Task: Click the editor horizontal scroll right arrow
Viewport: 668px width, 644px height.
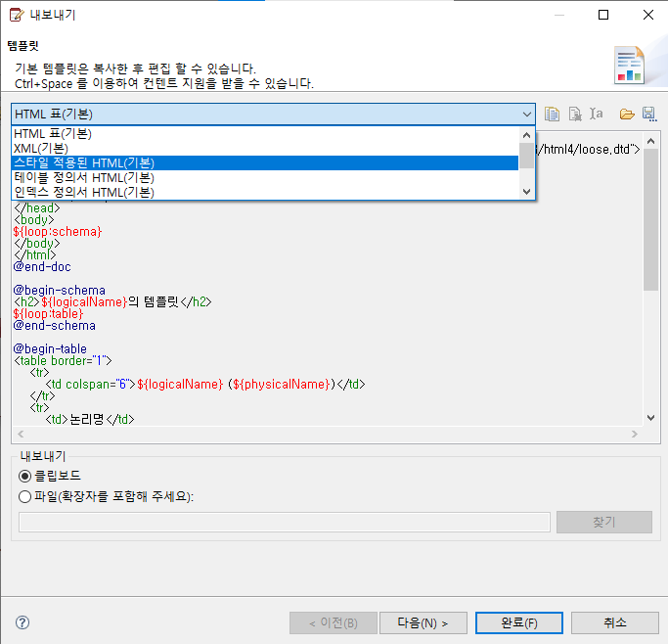Action: pyautogui.click(x=635, y=434)
